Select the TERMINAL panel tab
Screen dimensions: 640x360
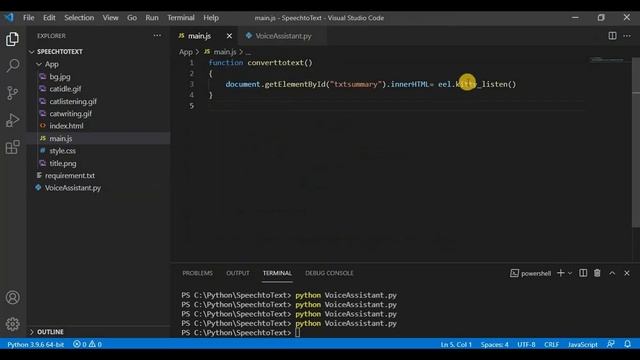point(277,273)
